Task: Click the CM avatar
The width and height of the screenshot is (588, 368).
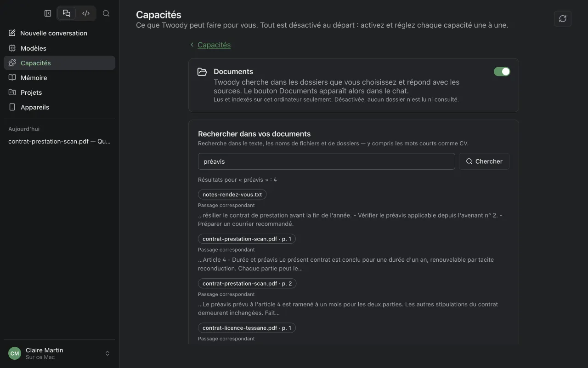Action: coord(15,353)
